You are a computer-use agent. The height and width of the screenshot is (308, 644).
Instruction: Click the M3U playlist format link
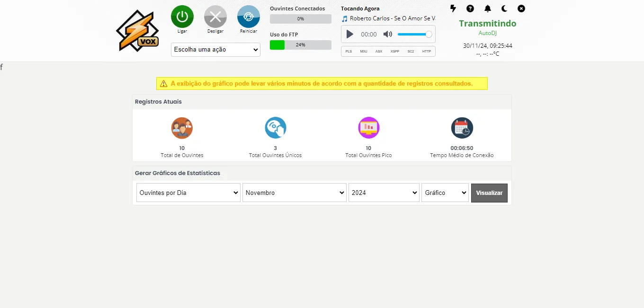364,51
